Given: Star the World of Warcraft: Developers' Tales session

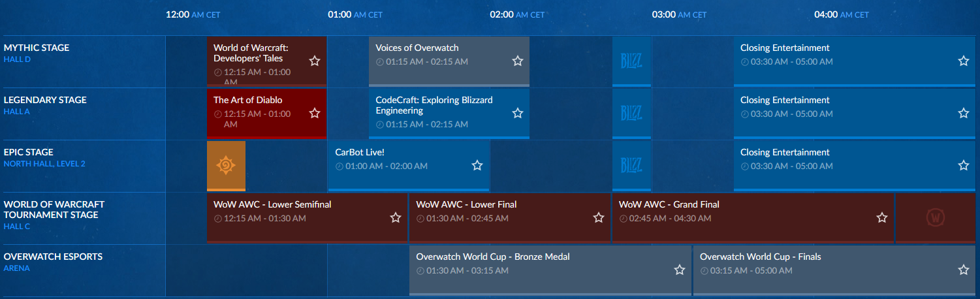Looking at the screenshot, I should coord(315,61).
